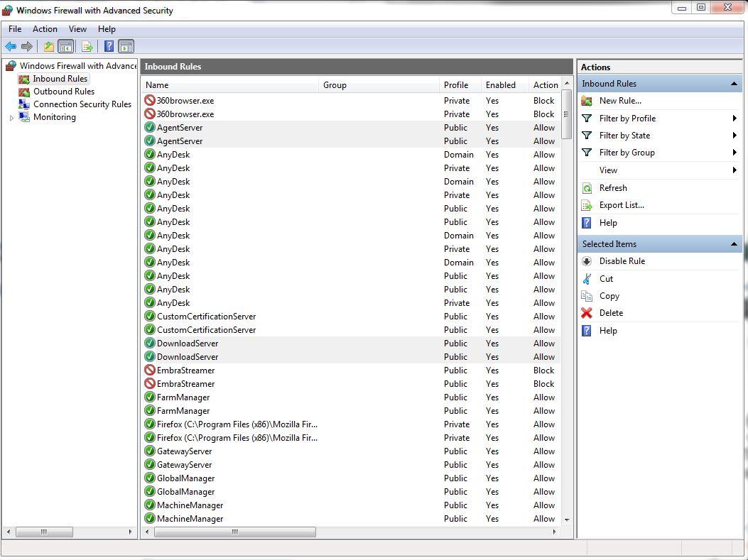Select Connection Security Rules in the tree
Screen dimensions: 748x560
[x=82, y=104]
